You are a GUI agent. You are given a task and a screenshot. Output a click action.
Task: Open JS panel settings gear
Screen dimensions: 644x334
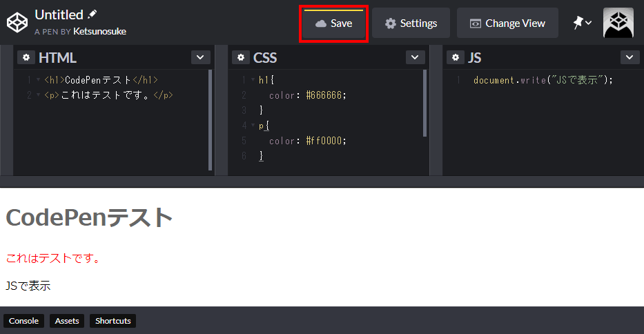point(456,57)
